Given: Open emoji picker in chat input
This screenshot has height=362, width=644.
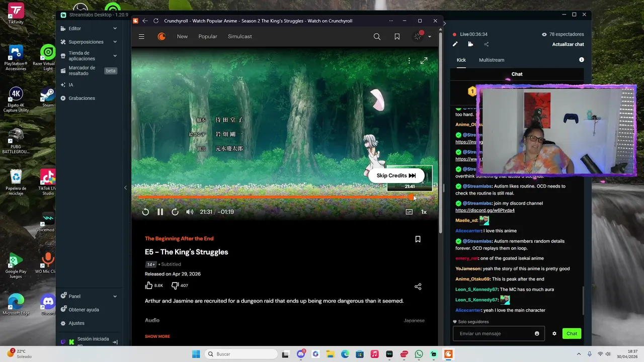Looking at the screenshot, I should click(x=537, y=333).
